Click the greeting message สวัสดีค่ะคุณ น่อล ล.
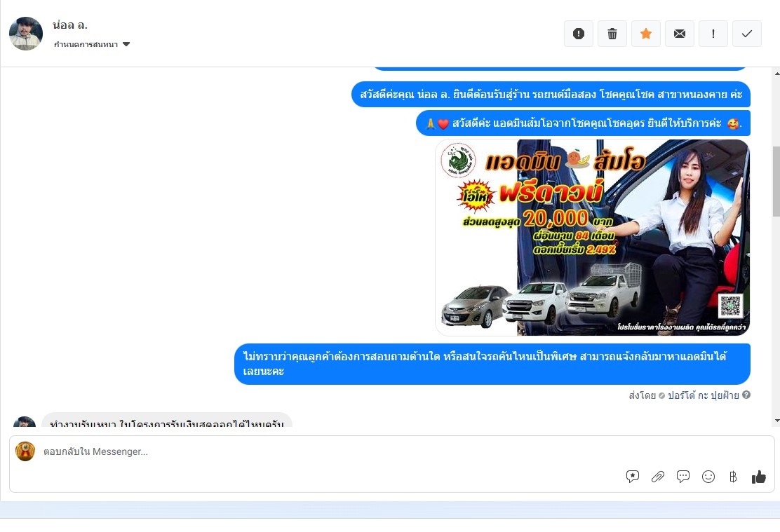Image resolution: width=780 pixels, height=532 pixels. [551, 95]
